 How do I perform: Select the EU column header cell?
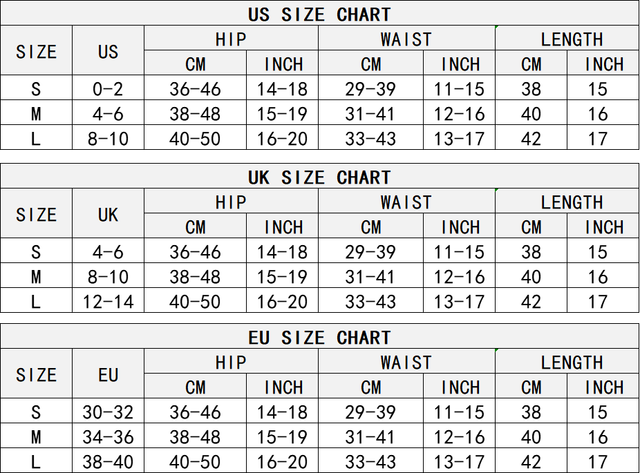pyautogui.click(x=108, y=375)
